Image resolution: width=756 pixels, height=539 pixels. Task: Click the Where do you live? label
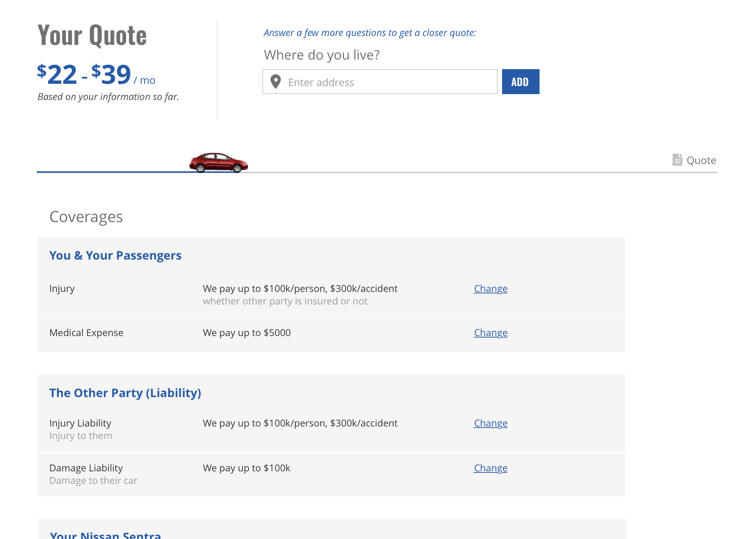pos(322,55)
